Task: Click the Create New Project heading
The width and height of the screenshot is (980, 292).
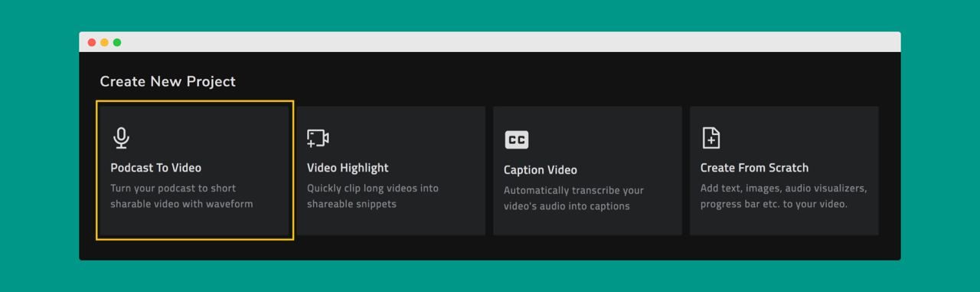Action: (x=168, y=81)
